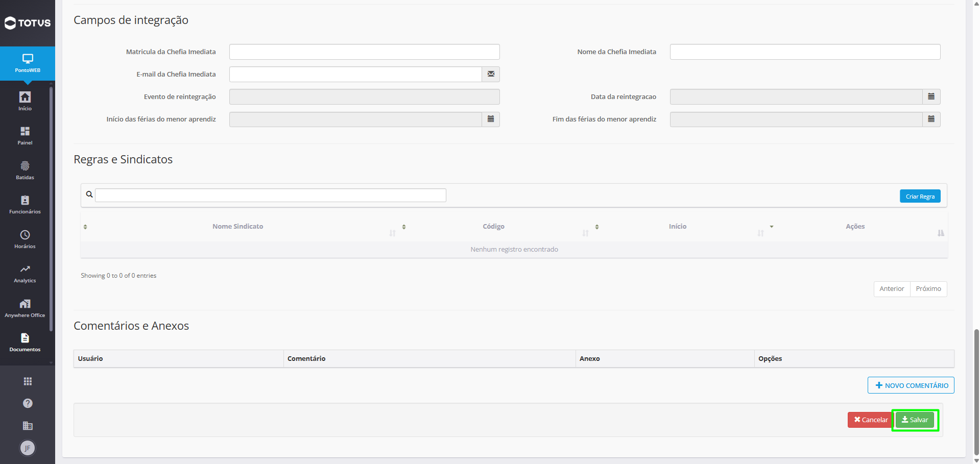Open calendar for Fim das férias do menor aprendiz
Image resolution: width=980 pixels, height=464 pixels.
[x=931, y=119]
